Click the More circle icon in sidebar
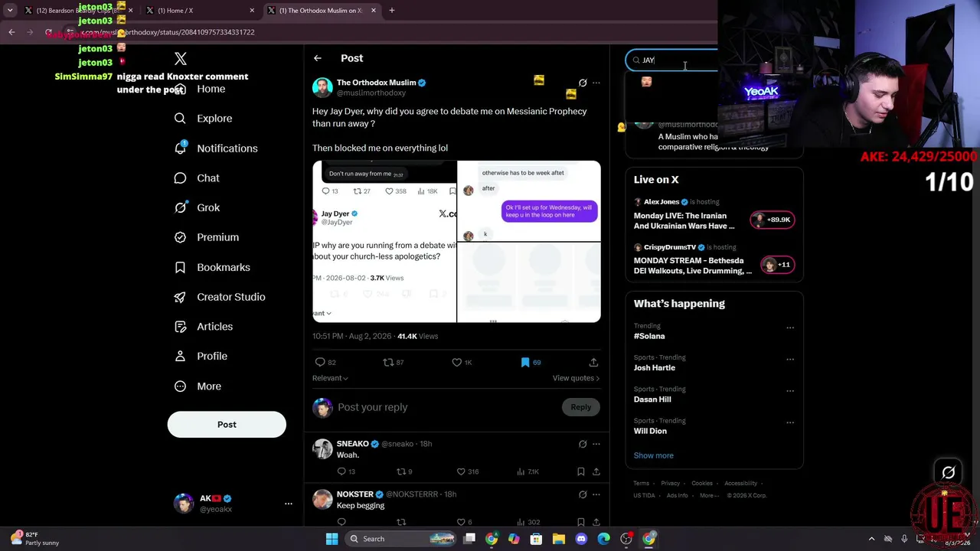Screen dimensions: 980x551 [x=180, y=386]
